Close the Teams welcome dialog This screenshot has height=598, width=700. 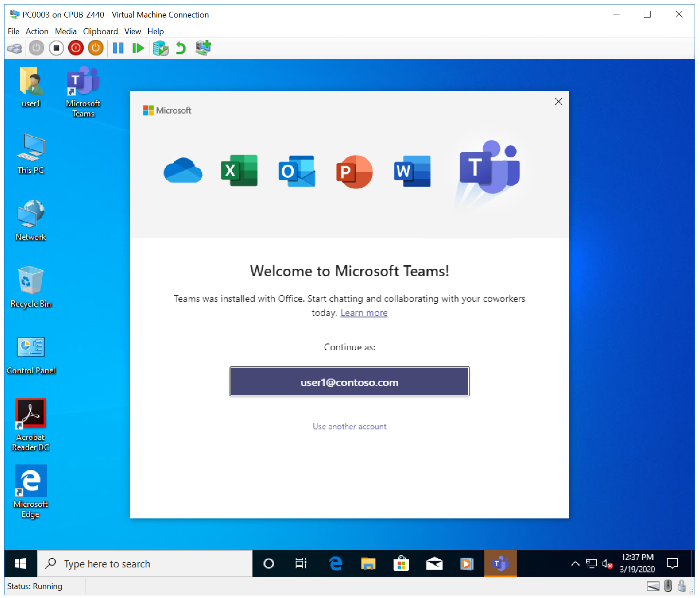[x=558, y=102]
